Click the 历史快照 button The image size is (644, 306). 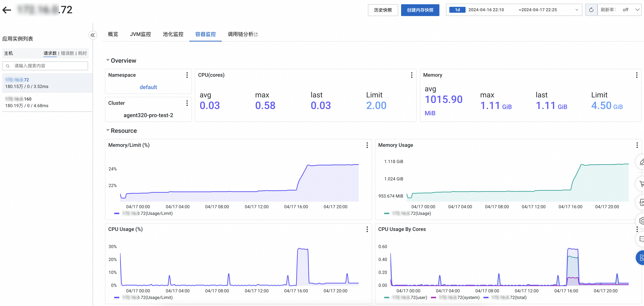tap(383, 10)
